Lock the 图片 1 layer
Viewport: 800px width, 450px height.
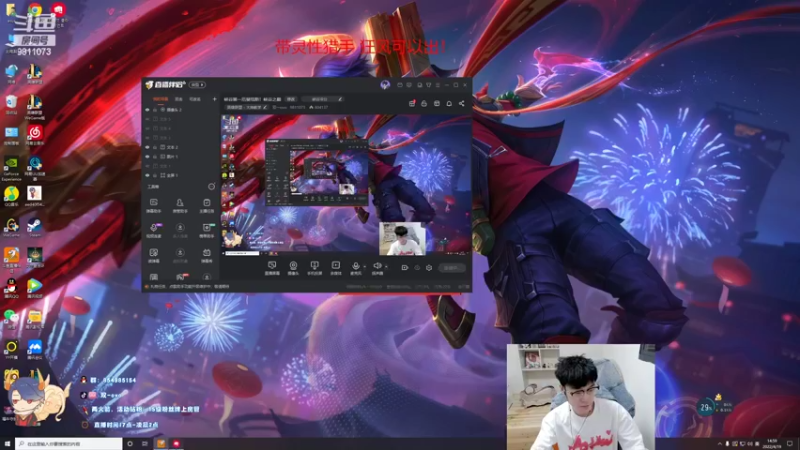click(155, 157)
